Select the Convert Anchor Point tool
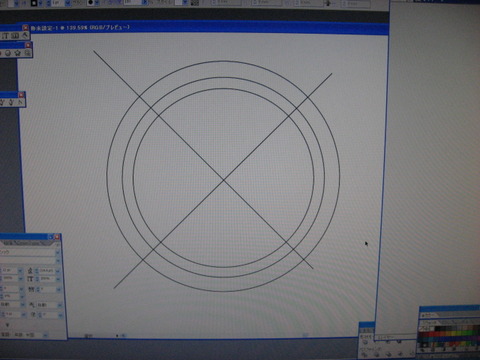The image size is (480, 360). click(20, 102)
